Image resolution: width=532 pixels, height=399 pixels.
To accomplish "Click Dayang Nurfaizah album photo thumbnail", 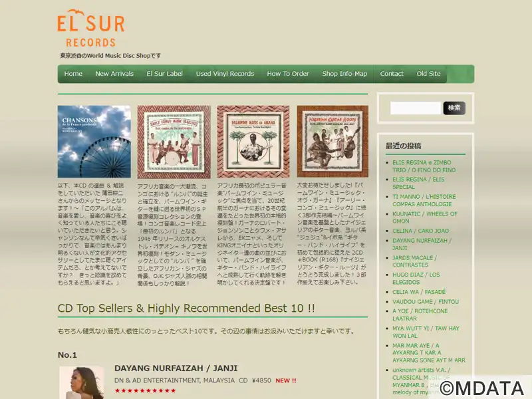I will (82, 382).
